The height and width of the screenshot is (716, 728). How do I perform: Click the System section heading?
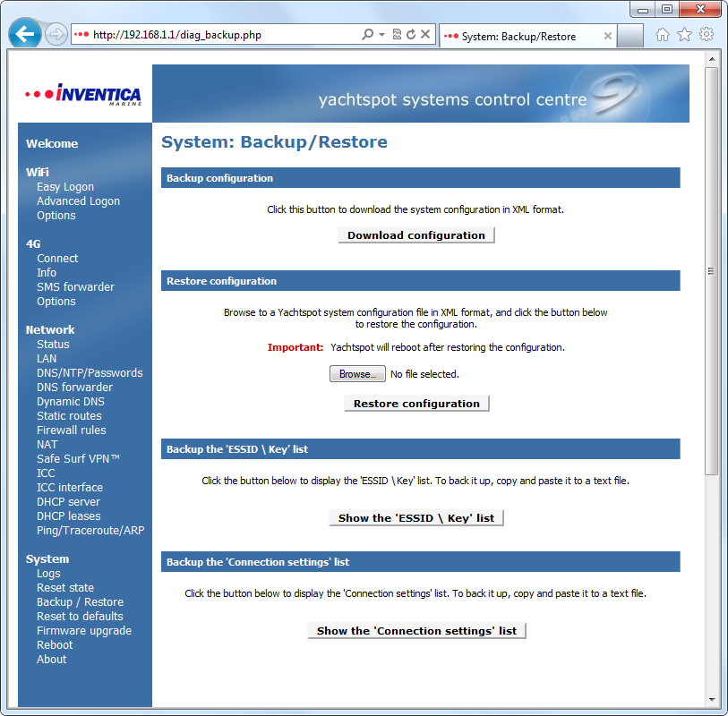pyautogui.click(x=47, y=559)
